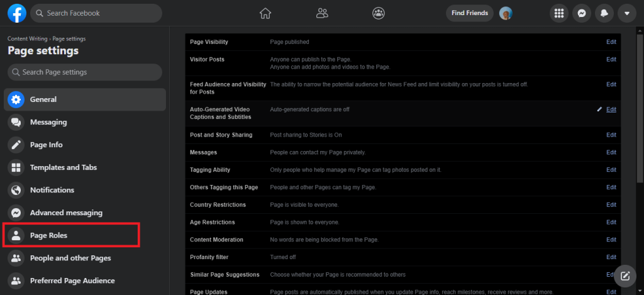Screen dimensions: 644x295
Task: Focus the Search Page settings field
Action: click(x=85, y=72)
